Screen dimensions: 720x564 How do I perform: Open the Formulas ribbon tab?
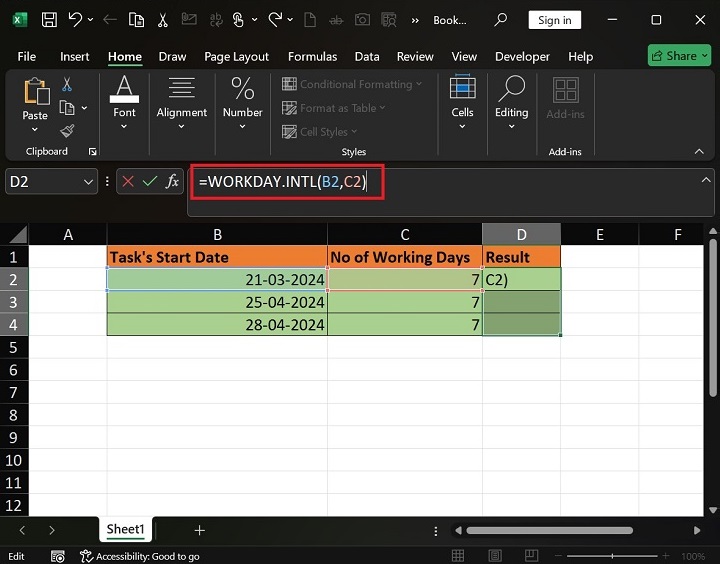coord(311,57)
